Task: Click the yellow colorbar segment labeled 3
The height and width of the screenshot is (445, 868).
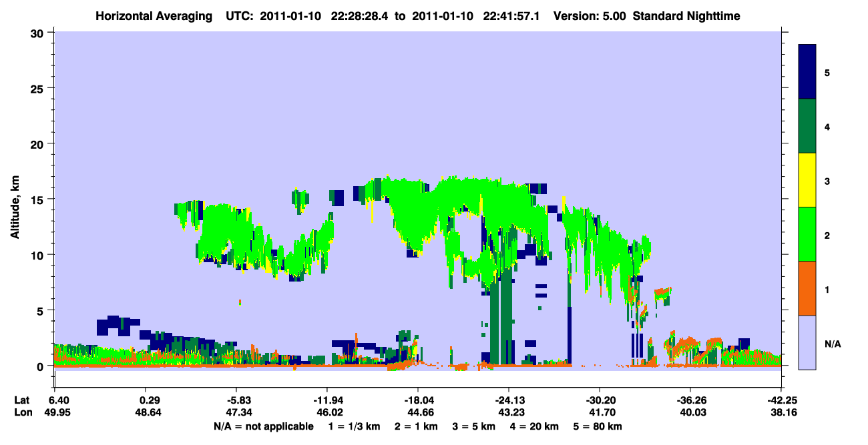Action: pos(807,180)
